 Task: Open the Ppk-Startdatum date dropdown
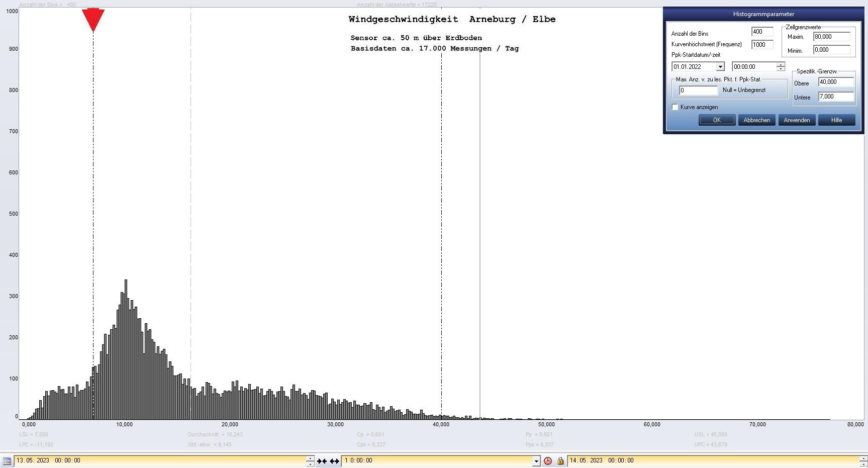[720, 67]
